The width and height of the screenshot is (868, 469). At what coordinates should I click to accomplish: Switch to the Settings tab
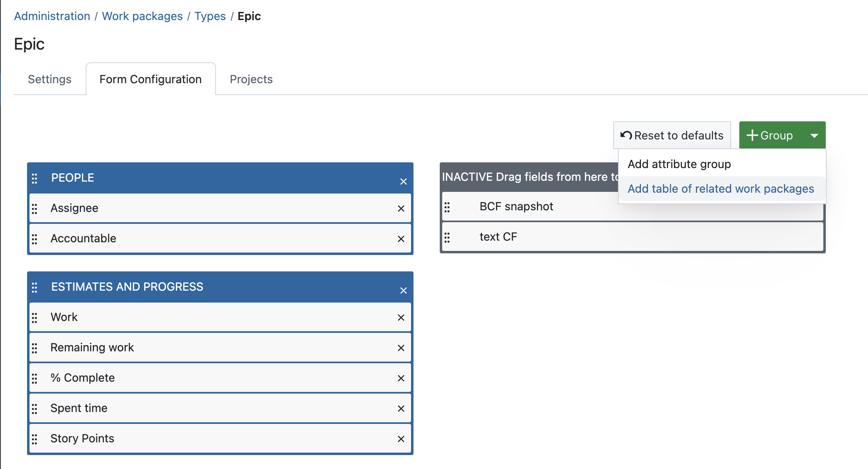coord(49,79)
